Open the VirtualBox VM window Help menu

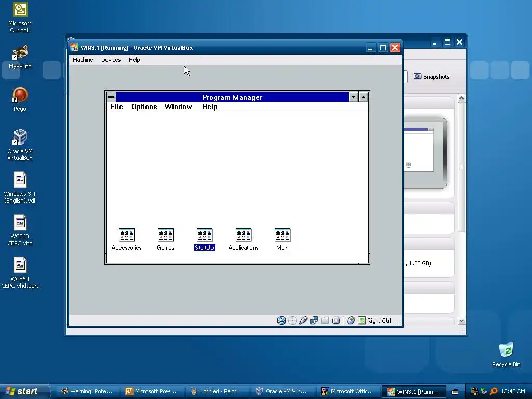tap(135, 60)
